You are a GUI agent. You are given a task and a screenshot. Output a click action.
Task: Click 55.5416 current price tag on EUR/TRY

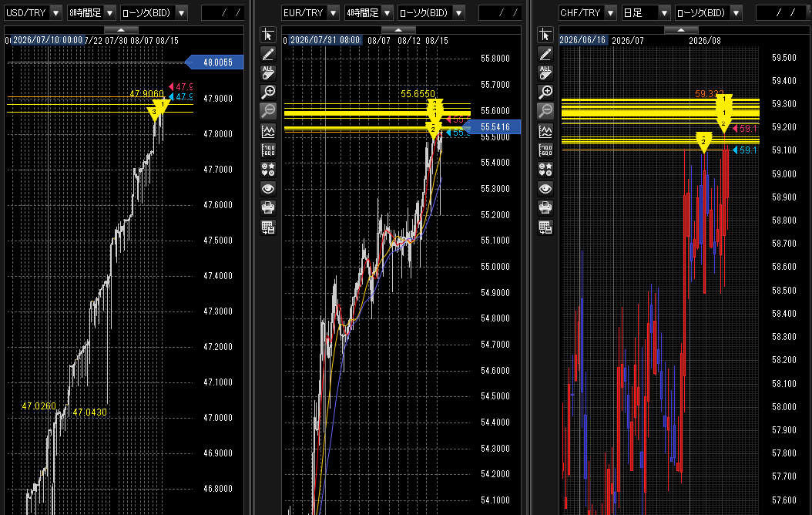(492, 127)
